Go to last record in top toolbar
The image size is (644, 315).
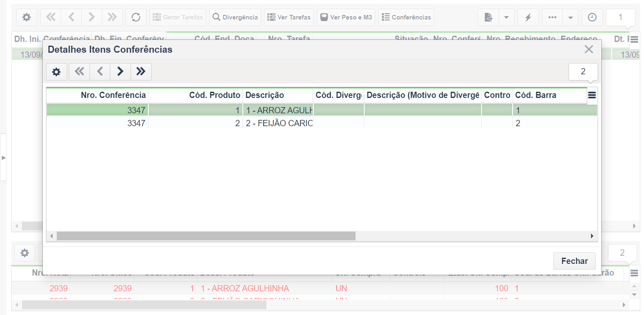pos(112,17)
